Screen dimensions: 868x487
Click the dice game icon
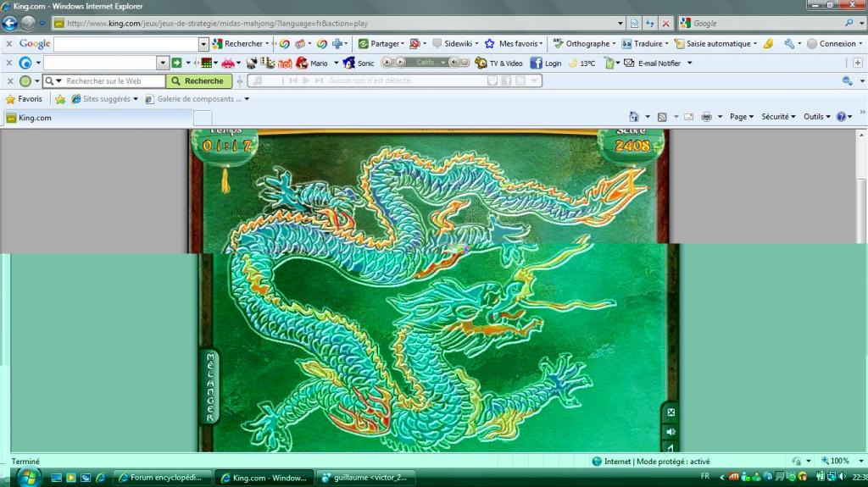pyautogui.click(x=268, y=63)
